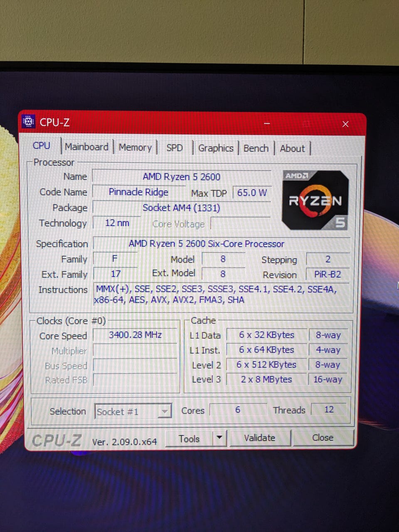The height and width of the screenshot is (532, 399).
Task: Click the Ext. Model value 8
Action: coord(223,274)
